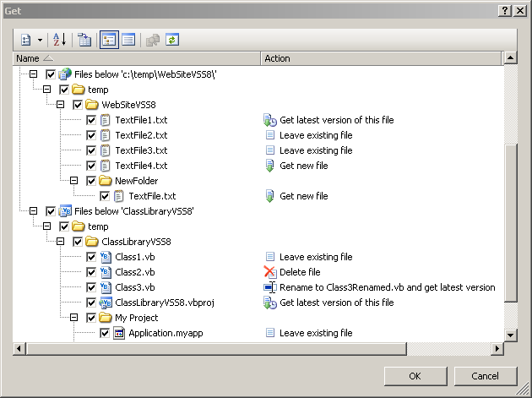This screenshot has height=398, width=532.
Task: Click Get new file arrow icon for TextFile4.txt
Action: click(x=269, y=166)
